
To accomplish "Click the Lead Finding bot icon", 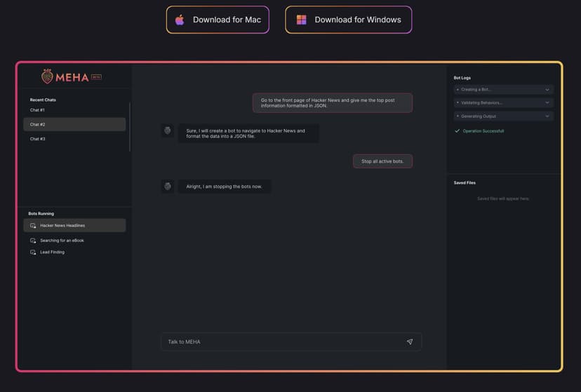I will (x=33, y=252).
